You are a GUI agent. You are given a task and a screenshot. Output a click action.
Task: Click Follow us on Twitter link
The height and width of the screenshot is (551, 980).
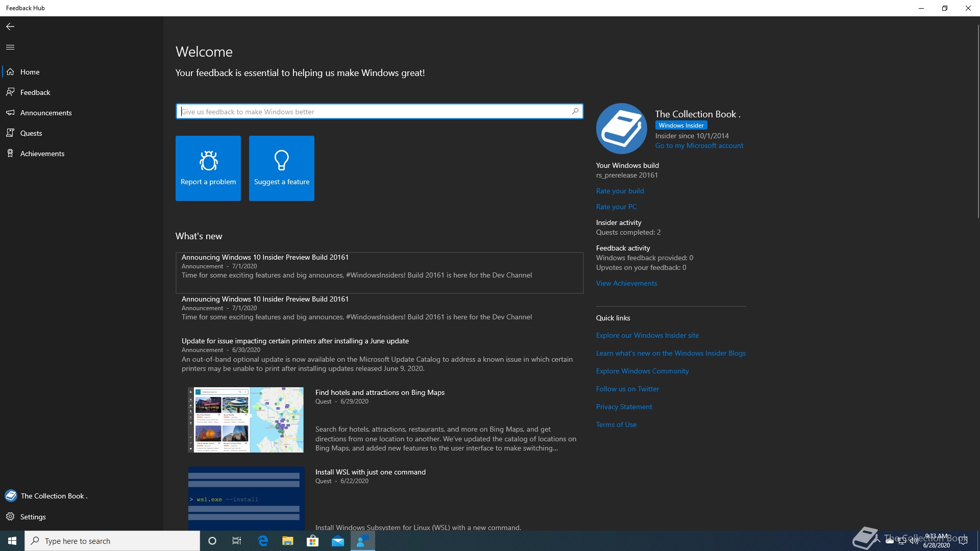[x=627, y=389]
